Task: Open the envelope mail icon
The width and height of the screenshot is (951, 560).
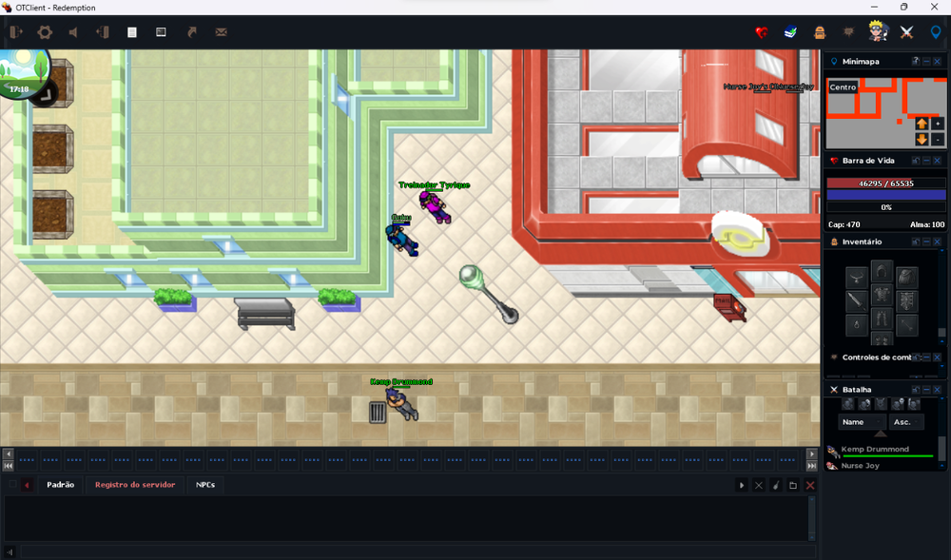Action: click(x=221, y=32)
